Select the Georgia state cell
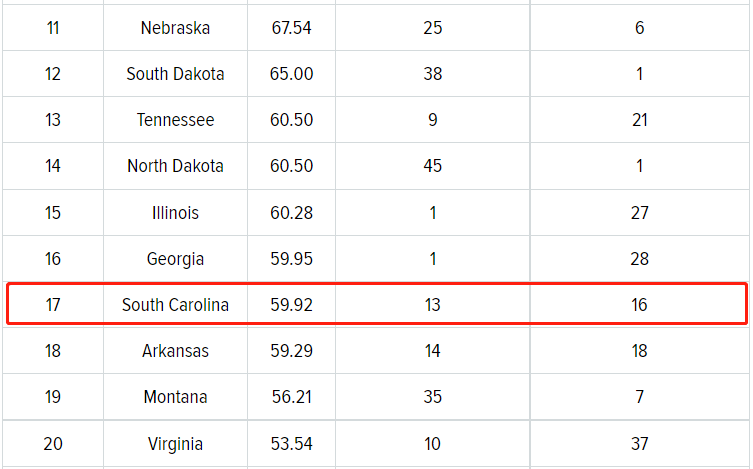The width and height of the screenshot is (753, 469). tap(175, 259)
